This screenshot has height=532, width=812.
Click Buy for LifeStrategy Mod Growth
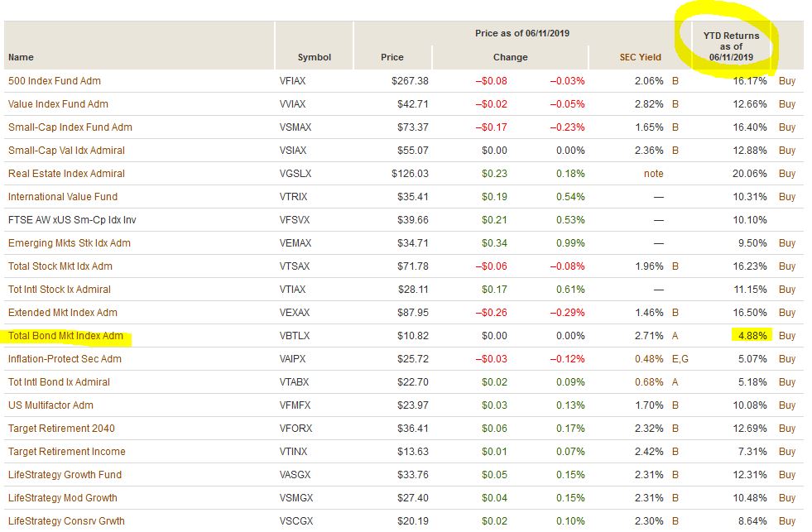[786, 498]
